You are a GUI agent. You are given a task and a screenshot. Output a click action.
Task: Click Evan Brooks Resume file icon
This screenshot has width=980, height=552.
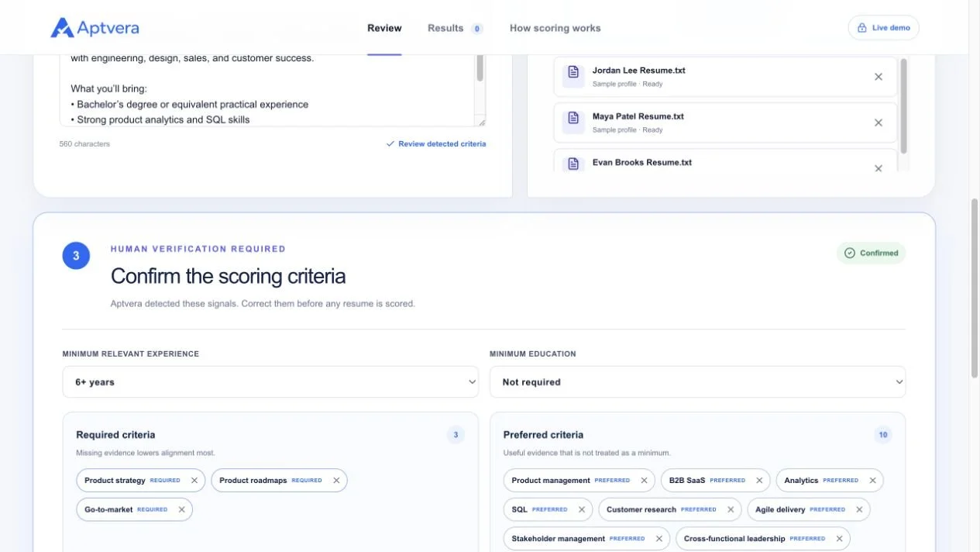pos(573,164)
